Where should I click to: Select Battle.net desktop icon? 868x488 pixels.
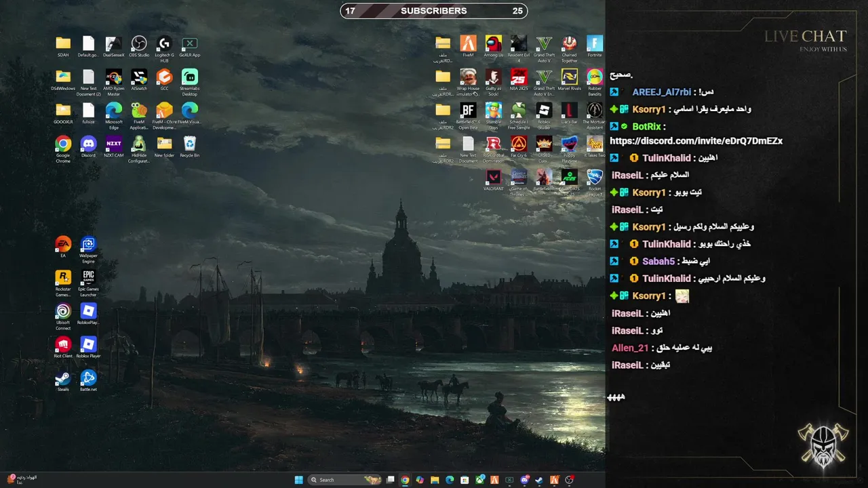tap(88, 381)
